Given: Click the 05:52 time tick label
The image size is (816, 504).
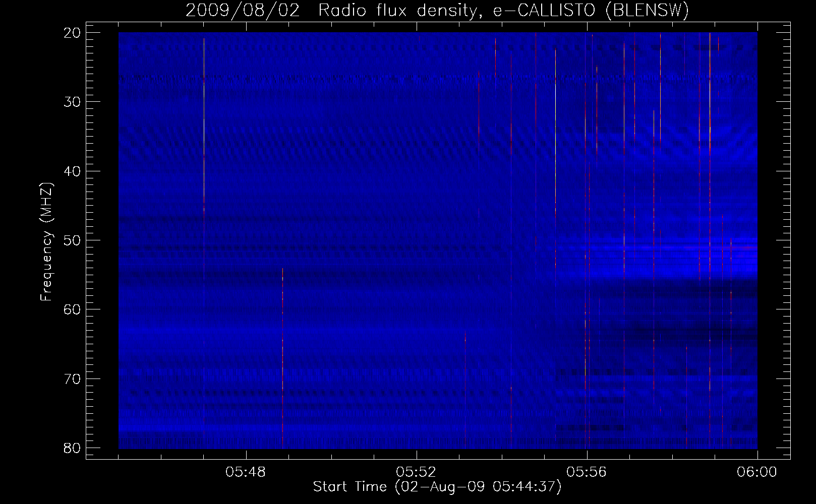Looking at the screenshot, I should pos(416,472).
